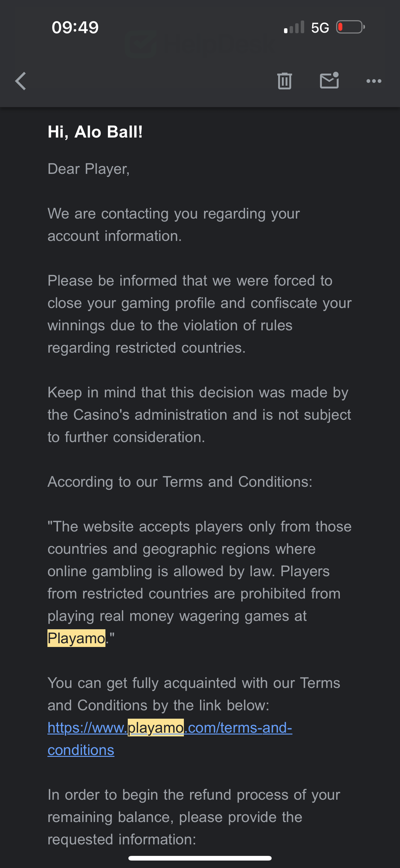
Task: Tap highlighted "playamo" inside the URL
Action: [156, 727]
